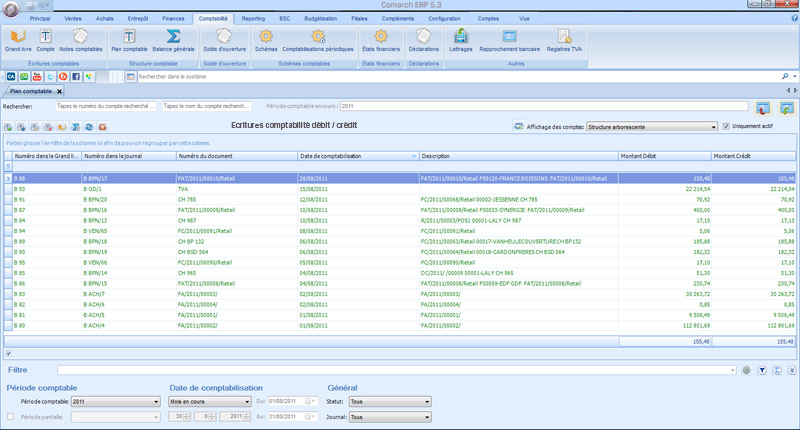Screen dimensions: 800x430
Task: Enable the Période partielle checkbox
Action: click(x=11, y=416)
